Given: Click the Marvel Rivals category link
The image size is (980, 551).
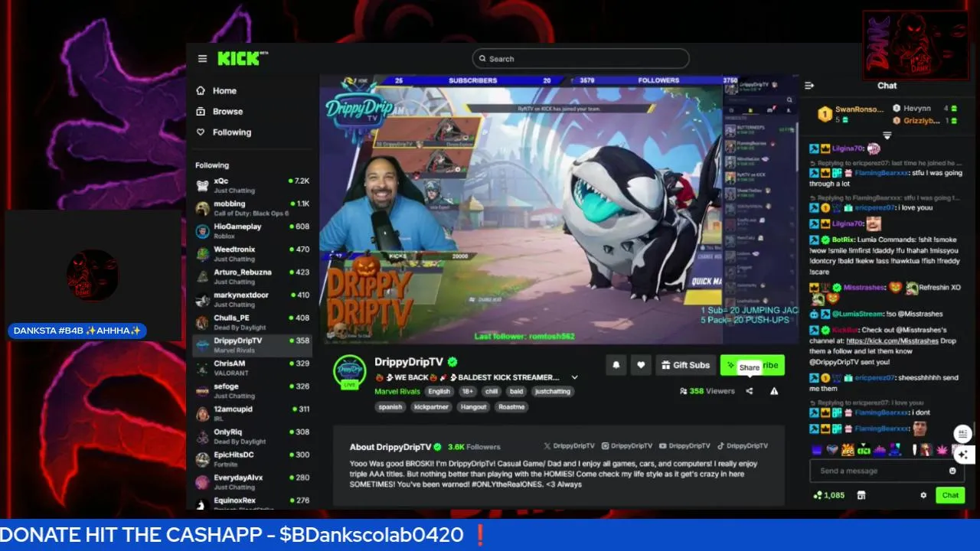Looking at the screenshot, I should pyautogui.click(x=397, y=392).
